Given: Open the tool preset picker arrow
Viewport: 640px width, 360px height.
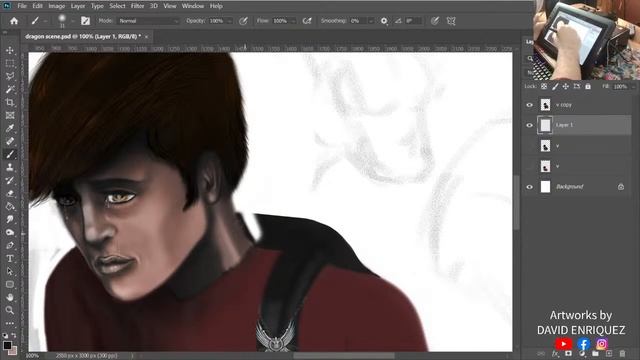Looking at the screenshot, I should click(45, 21).
